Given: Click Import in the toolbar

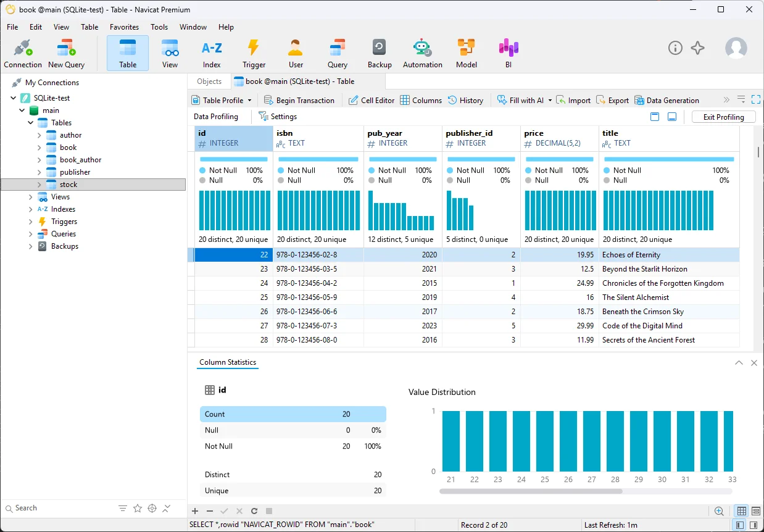Looking at the screenshot, I should click(573, 100).
